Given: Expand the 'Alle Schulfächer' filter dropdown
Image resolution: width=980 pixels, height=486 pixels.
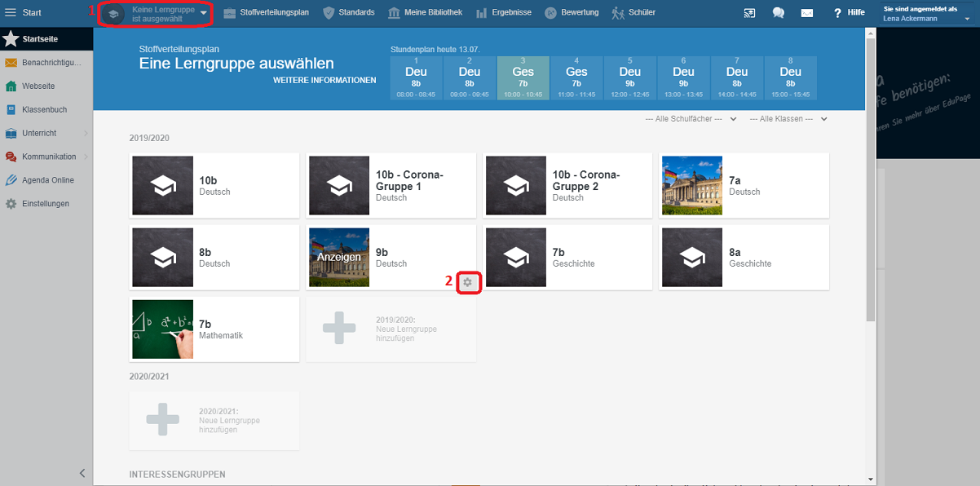Looking at the screenshot, I should point(690,119).
